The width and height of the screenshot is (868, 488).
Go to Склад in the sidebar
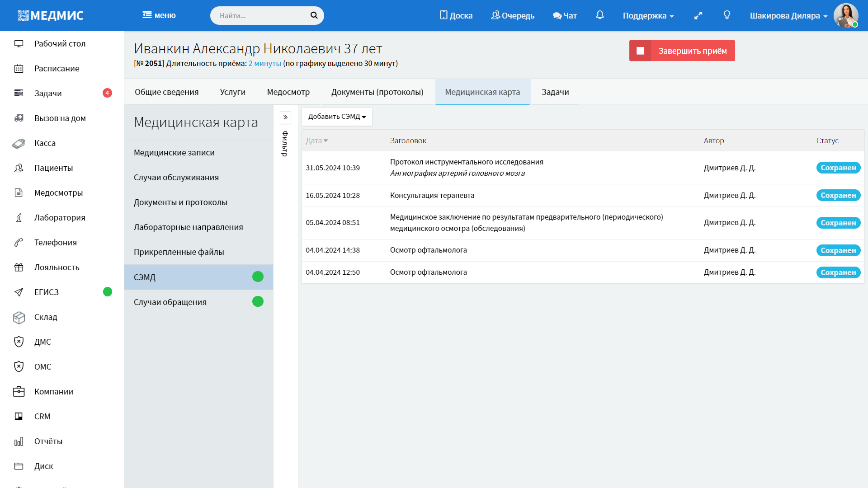tap(46, 317)
